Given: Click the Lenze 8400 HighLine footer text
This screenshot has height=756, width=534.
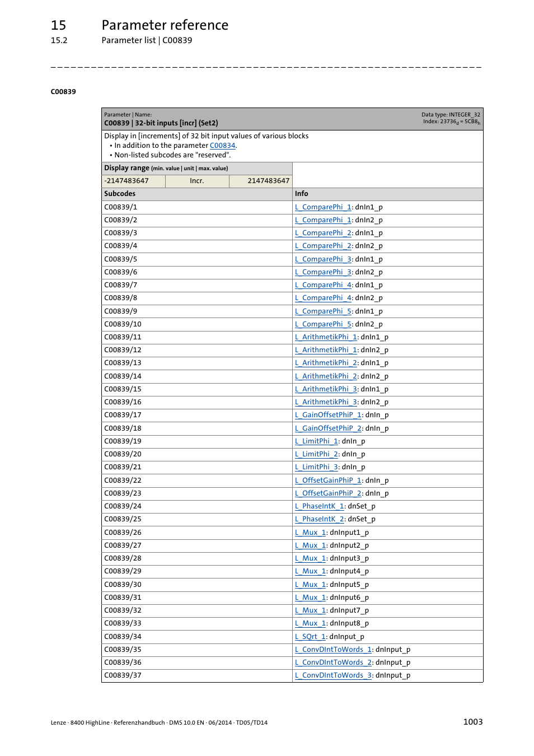Looking at the screenshot, I should (159, 722).
